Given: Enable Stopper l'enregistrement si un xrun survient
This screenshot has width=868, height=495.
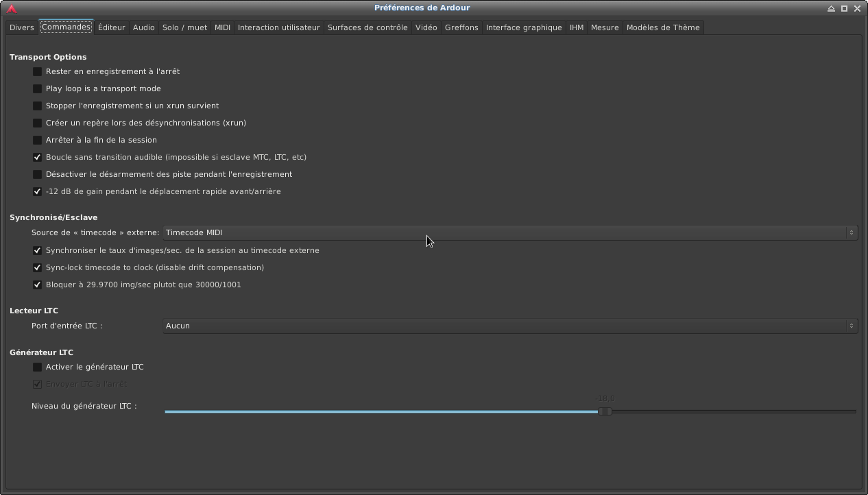Looking at the screenshot, I should (38, 106).
